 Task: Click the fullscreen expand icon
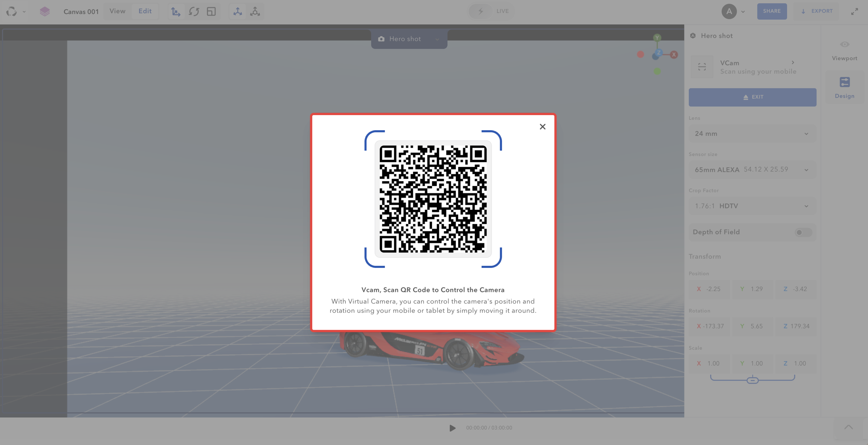(x=854, y=12)
